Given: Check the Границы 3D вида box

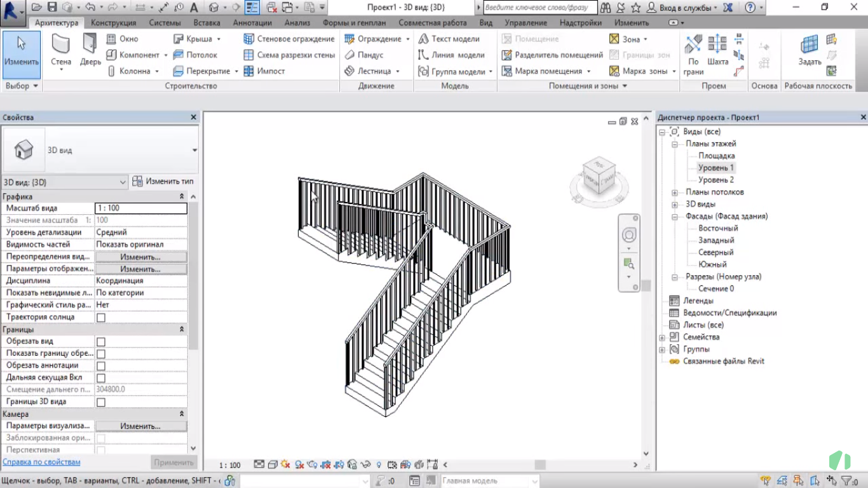Looking at the screenshot, I should pos(100,402).
